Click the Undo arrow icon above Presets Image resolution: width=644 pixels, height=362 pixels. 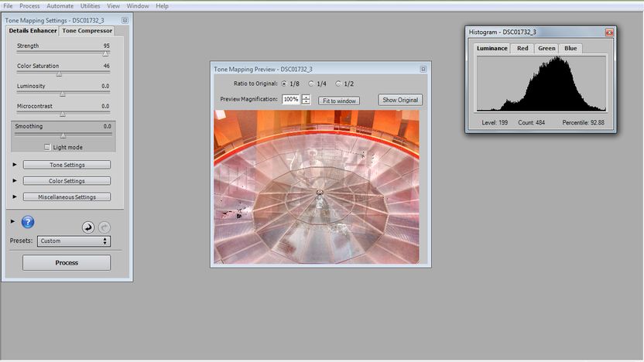pos(88,227)
